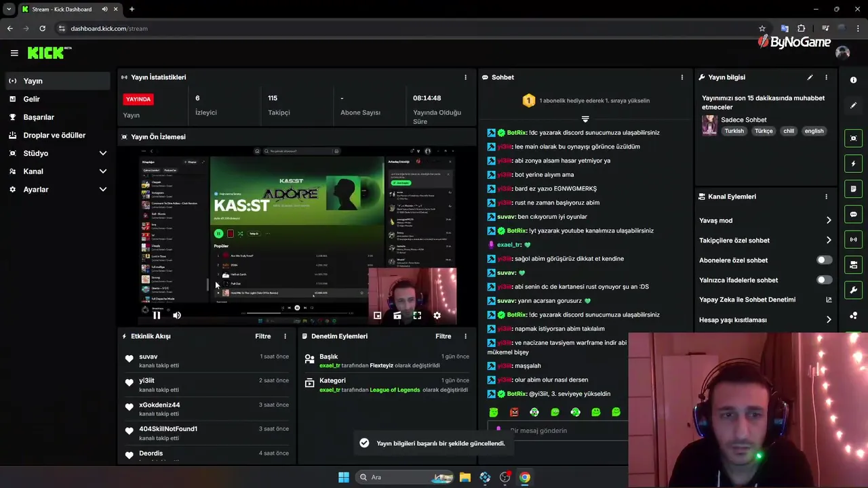Open Yapay Zeka ile Sohbet Denetimi

(765, 300)
